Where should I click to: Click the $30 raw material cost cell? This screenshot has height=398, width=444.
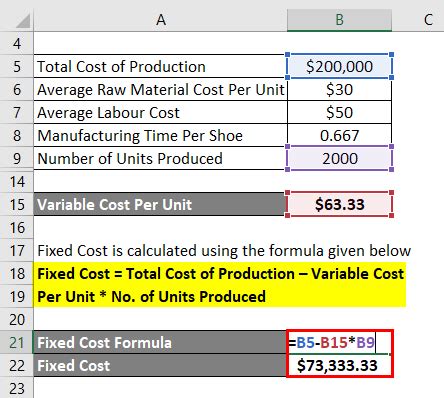click(339, 89)
